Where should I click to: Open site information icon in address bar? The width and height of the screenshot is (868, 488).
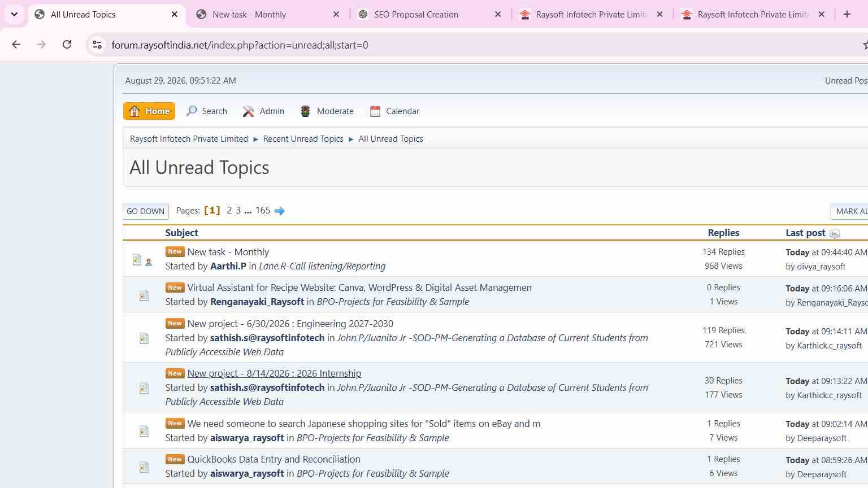click(x=97, y=45)
